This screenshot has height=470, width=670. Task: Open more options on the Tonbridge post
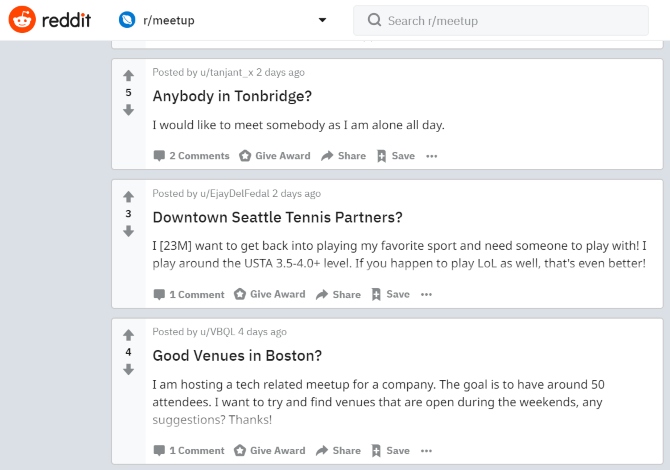tap(432, 156)
